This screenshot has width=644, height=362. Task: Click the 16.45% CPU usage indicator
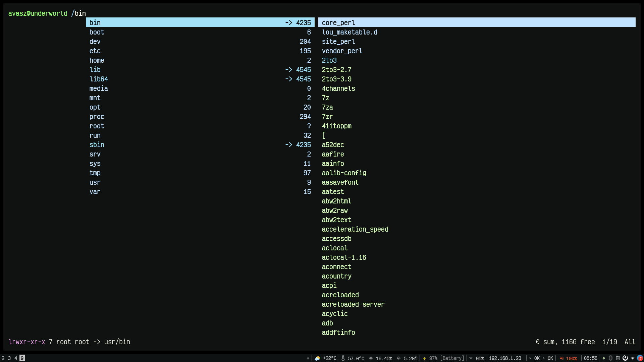point(383,358)
